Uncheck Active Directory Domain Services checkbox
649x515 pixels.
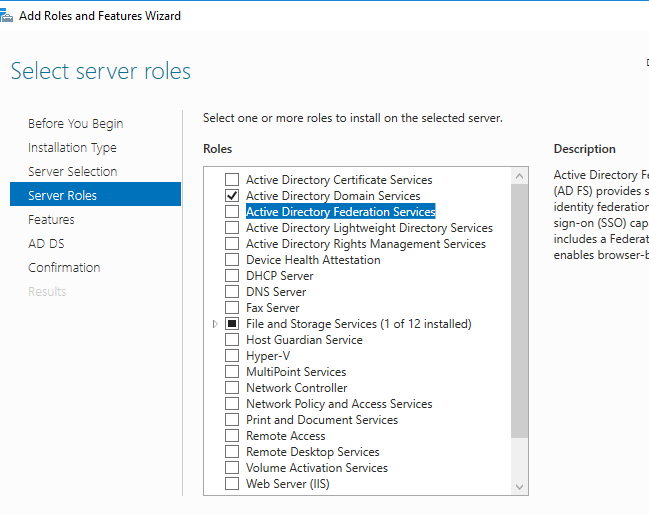232,195
